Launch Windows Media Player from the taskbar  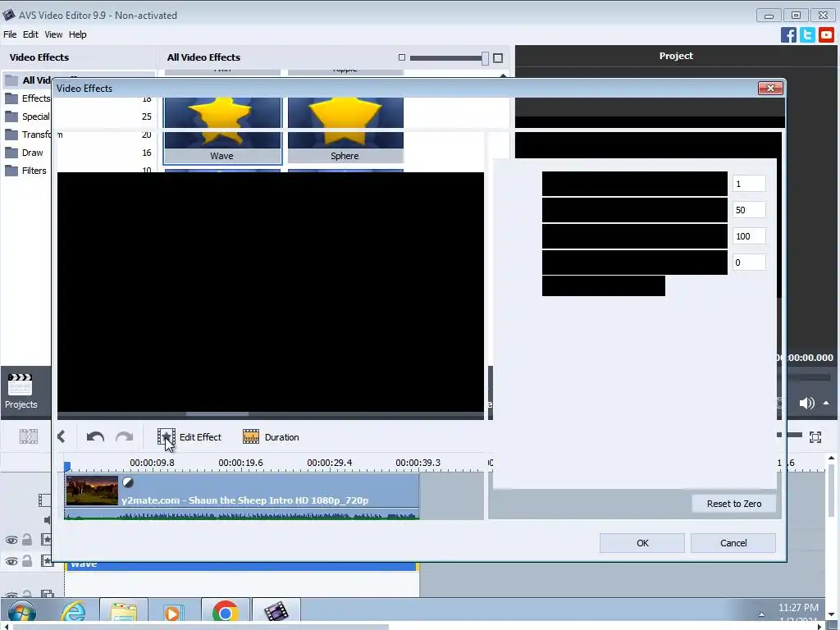click(172, 612)
